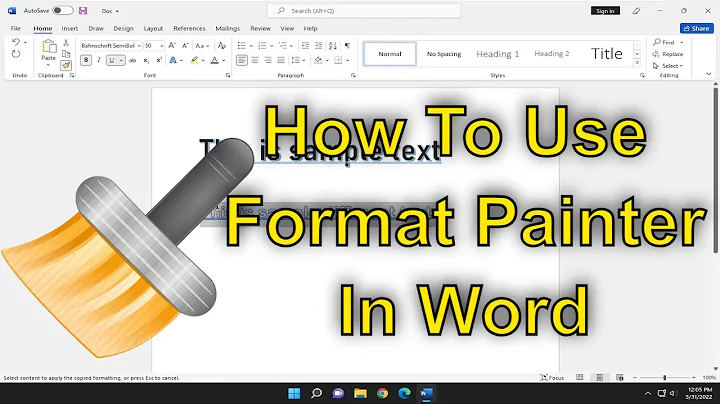This screenshot has width=720, height=404.
Task: Click the Share button
Action: click(697, 28)
